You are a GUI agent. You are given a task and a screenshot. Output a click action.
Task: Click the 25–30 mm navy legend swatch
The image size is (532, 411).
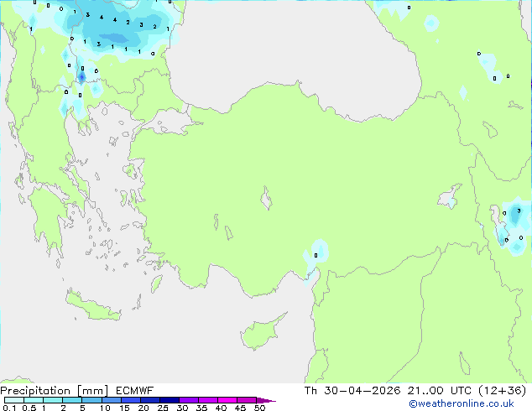169,400
